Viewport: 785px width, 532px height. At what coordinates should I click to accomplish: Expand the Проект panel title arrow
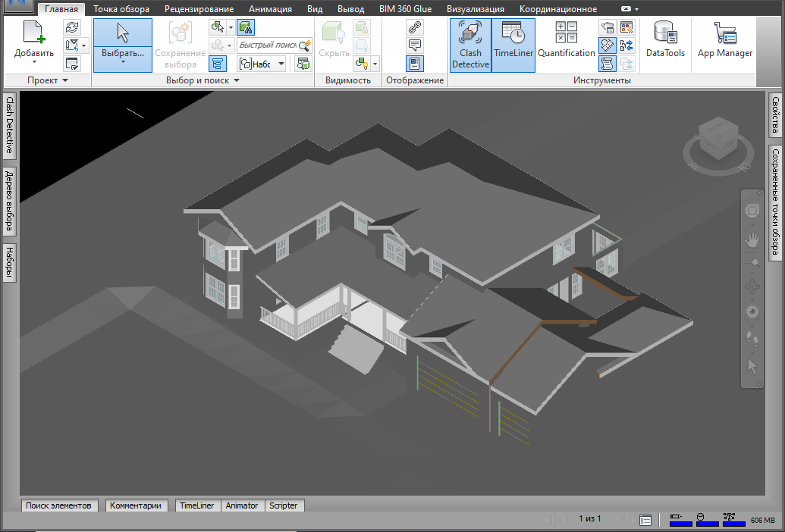point(65,80)
